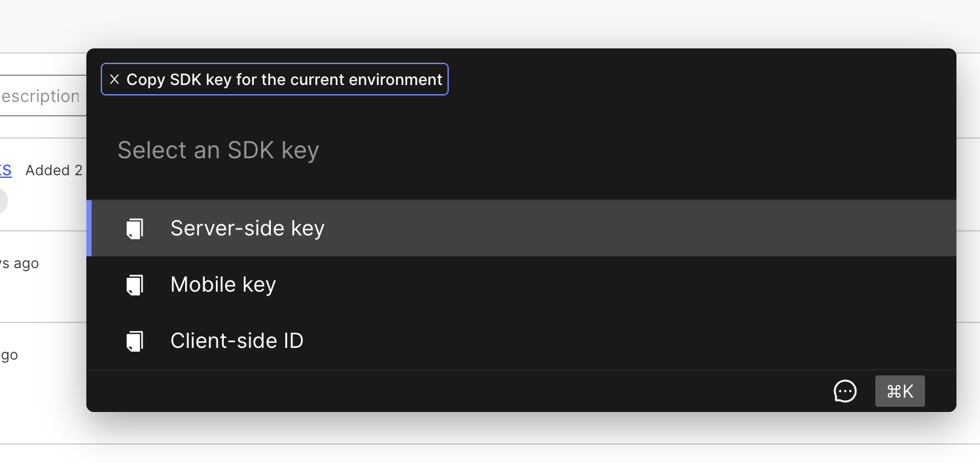Screen dimensions: 980x463
Task: Click the Added 2 days ago text
Action: click(54, 170)
